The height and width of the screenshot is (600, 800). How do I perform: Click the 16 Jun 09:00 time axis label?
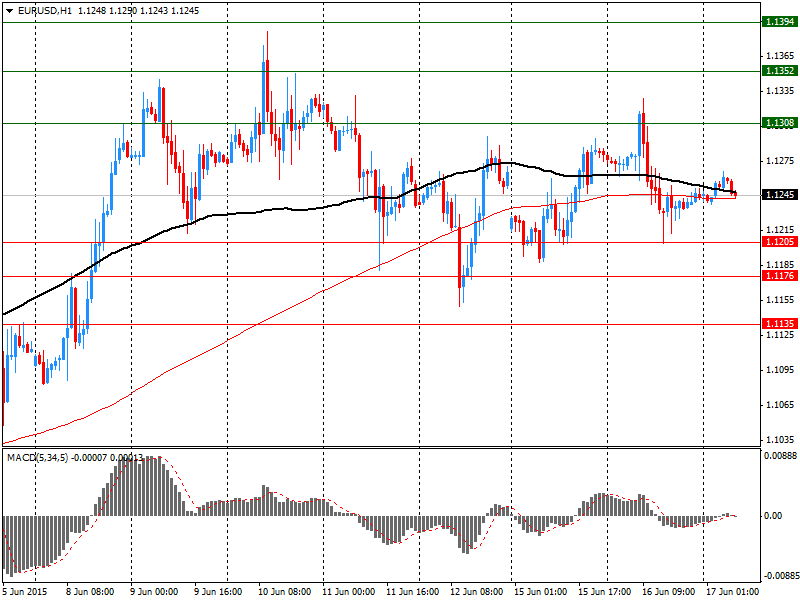[x=669, y=592]
